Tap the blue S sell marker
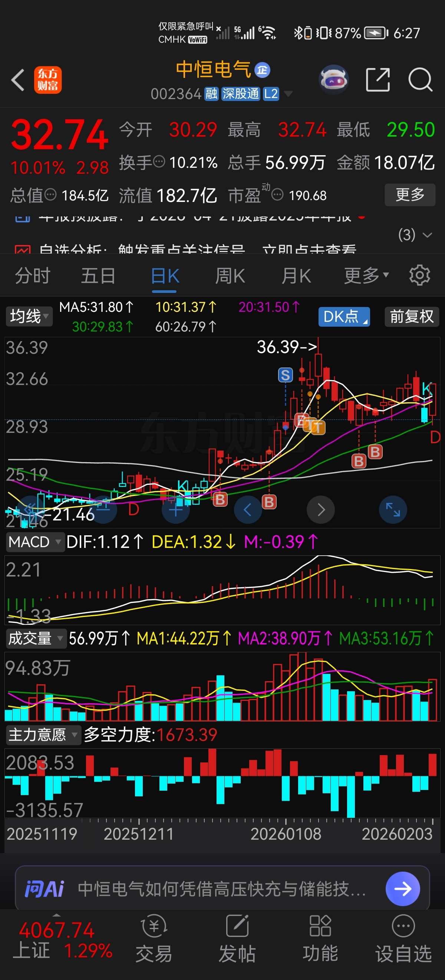Screen dimensions: 445x980 (286, 375)
